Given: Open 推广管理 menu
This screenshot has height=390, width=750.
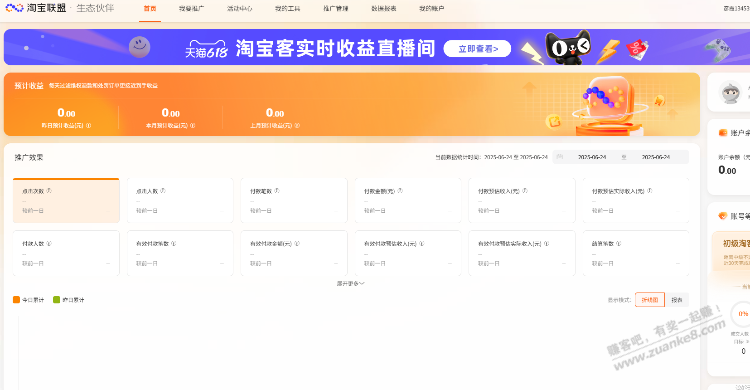Looking at the screenshot, I should coord(336,9).
